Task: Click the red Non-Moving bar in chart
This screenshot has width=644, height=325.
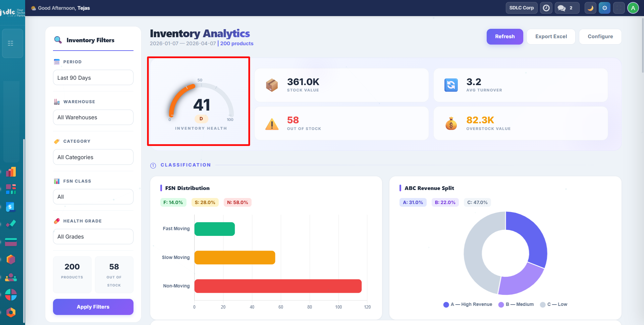Action: tap(278, 286)
